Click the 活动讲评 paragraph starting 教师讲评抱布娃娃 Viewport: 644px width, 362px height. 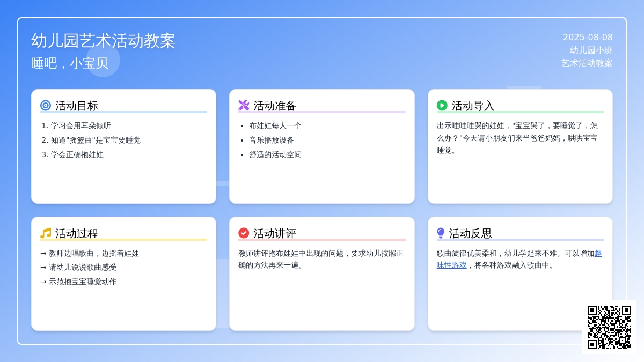[321, 259]
